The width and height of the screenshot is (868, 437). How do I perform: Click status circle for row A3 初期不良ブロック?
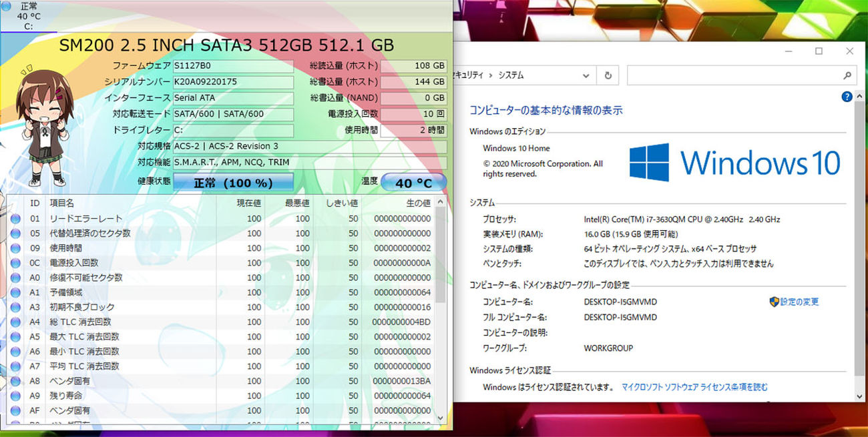pyautogui.click(x=15, y=307)
